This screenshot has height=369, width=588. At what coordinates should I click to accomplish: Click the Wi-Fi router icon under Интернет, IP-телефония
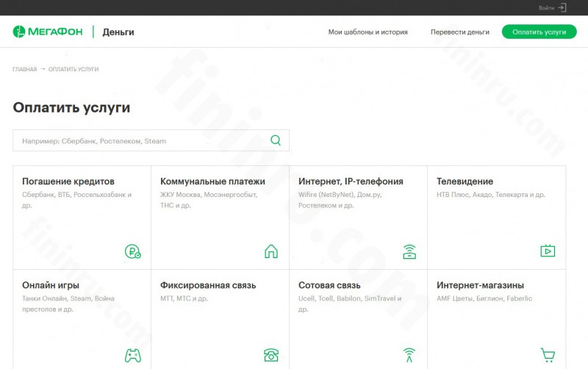pos(409,251)
